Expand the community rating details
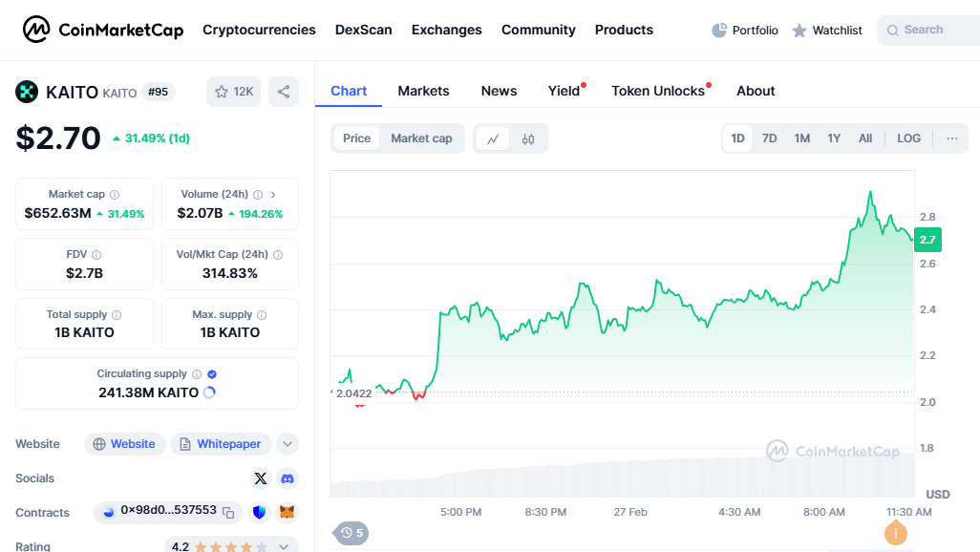Viewport: 980px width, 552px height. coord(284,546)
